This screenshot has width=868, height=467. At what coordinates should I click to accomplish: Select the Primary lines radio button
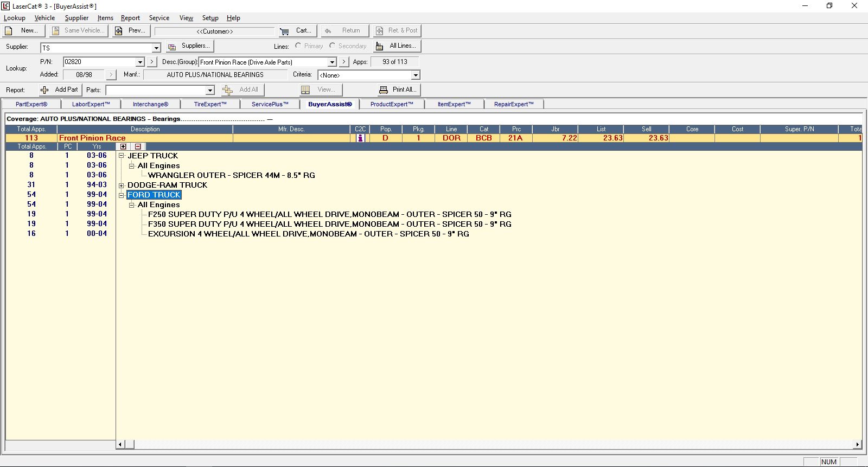tap(298, 46)
